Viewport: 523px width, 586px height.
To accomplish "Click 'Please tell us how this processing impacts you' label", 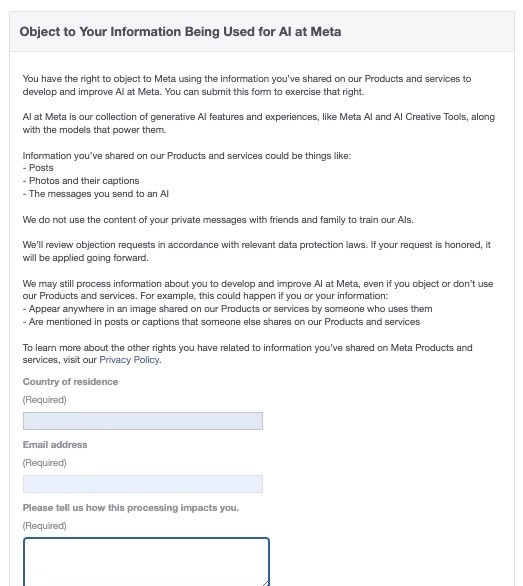I will (x=131, y=508).
